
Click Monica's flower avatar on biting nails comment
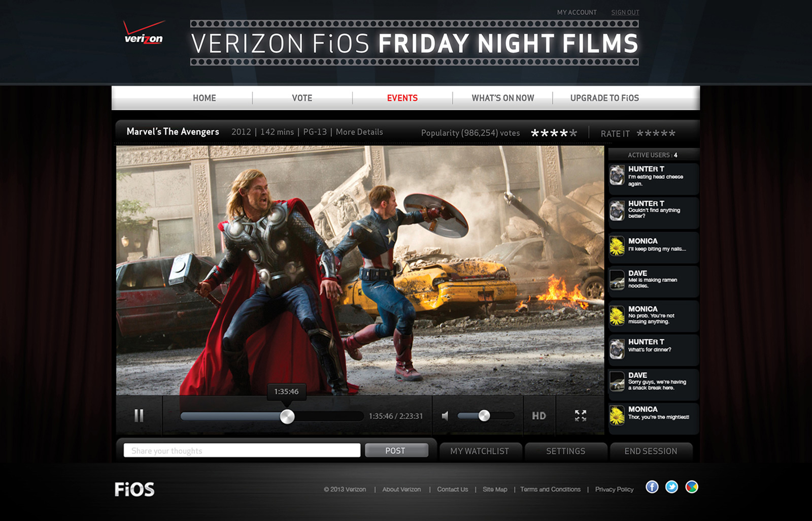[617, 246]
